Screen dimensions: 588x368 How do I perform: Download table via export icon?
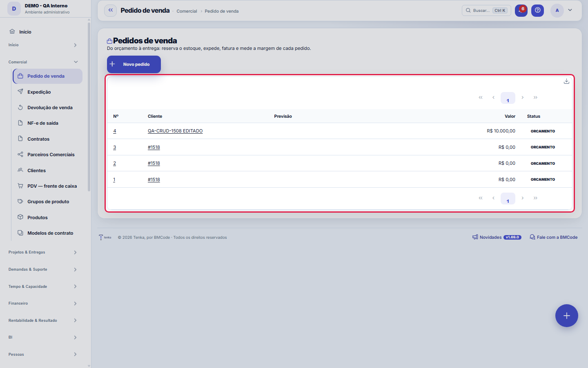[x=566, y=81]
